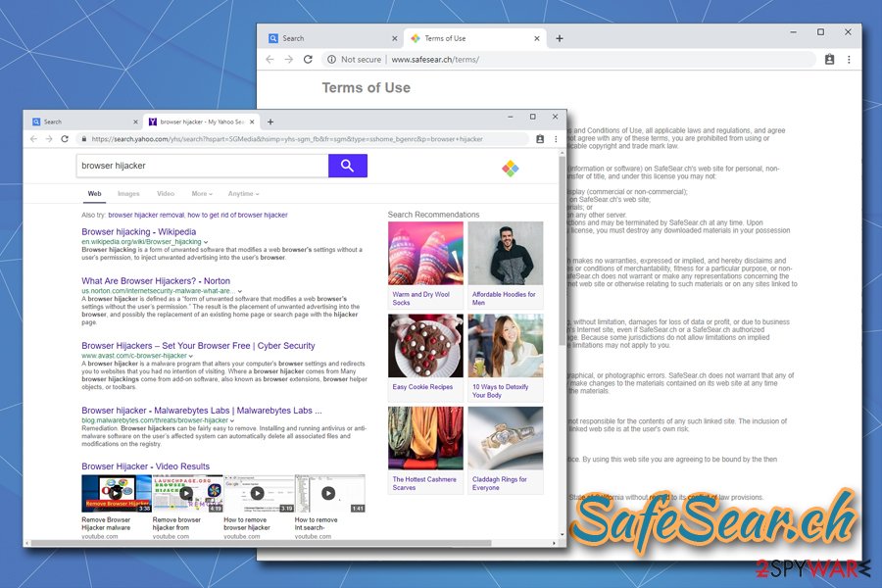Switch to the Images results tab
The height and width of the screenshot is (588, 882).
(x=128, y=194)
